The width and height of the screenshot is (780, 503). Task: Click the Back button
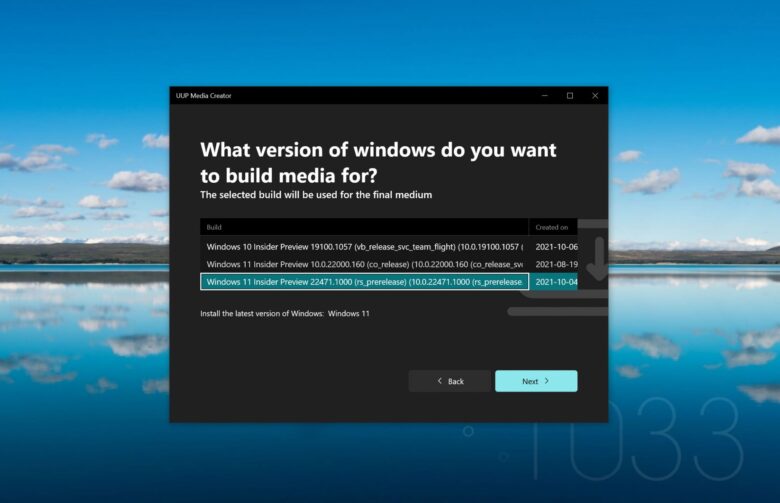tap(450, 381)
